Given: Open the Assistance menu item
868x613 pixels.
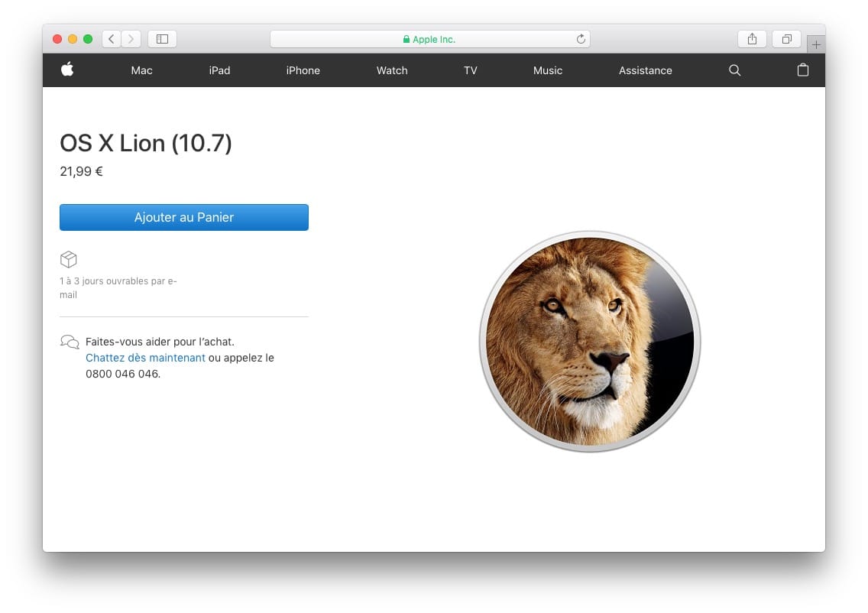Looking at the screenshot, I should (x=646, y=70).
